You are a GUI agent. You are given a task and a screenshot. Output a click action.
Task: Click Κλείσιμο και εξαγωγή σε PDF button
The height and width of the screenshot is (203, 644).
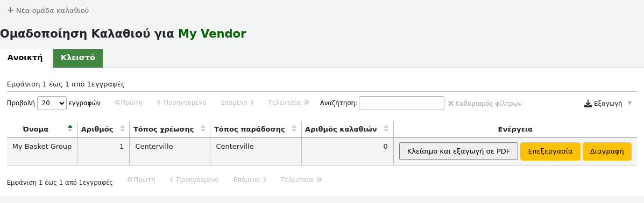[458, 151]
